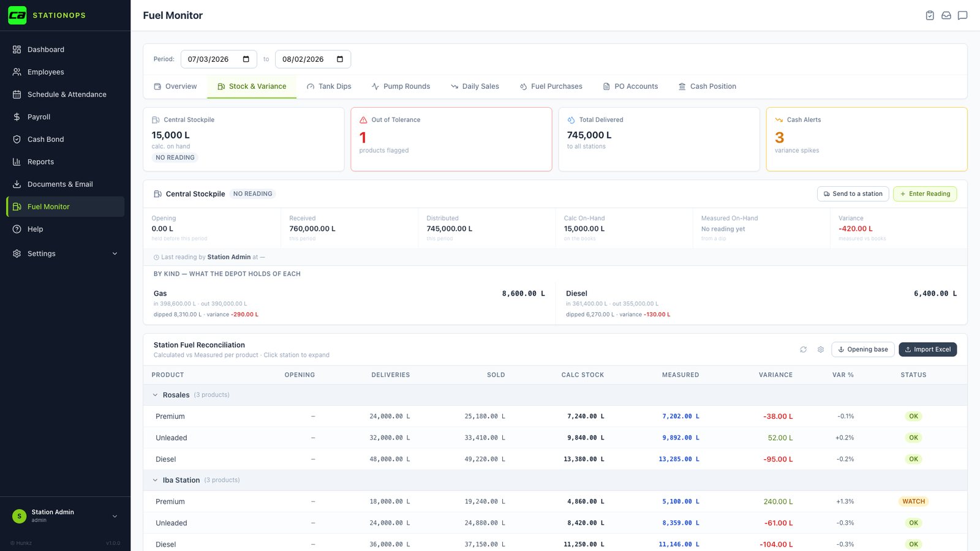This screenshot has height=551, width=980.
Task: Click the Rosales Unleaded measured value 9,892.00 L
Action: click(680, 438)
